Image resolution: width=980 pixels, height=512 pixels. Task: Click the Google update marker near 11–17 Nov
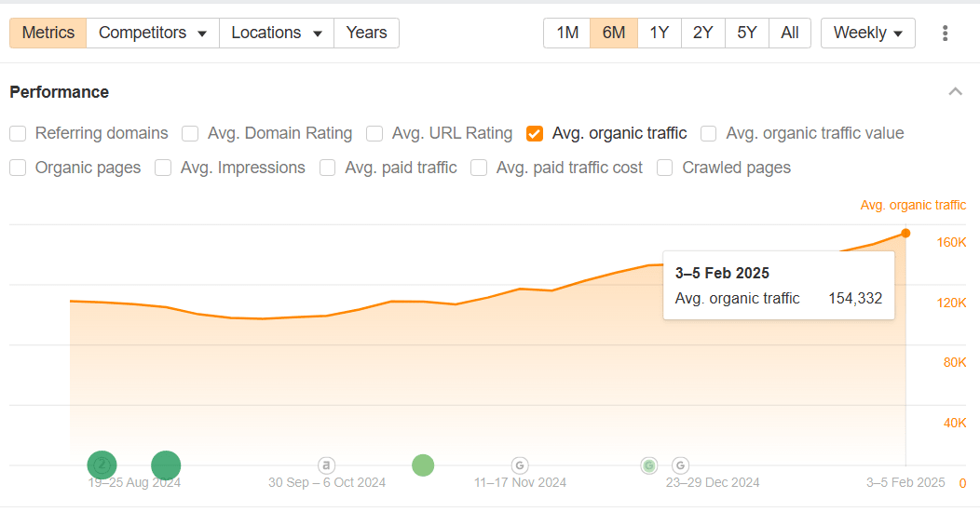click(x=520, y=465)
